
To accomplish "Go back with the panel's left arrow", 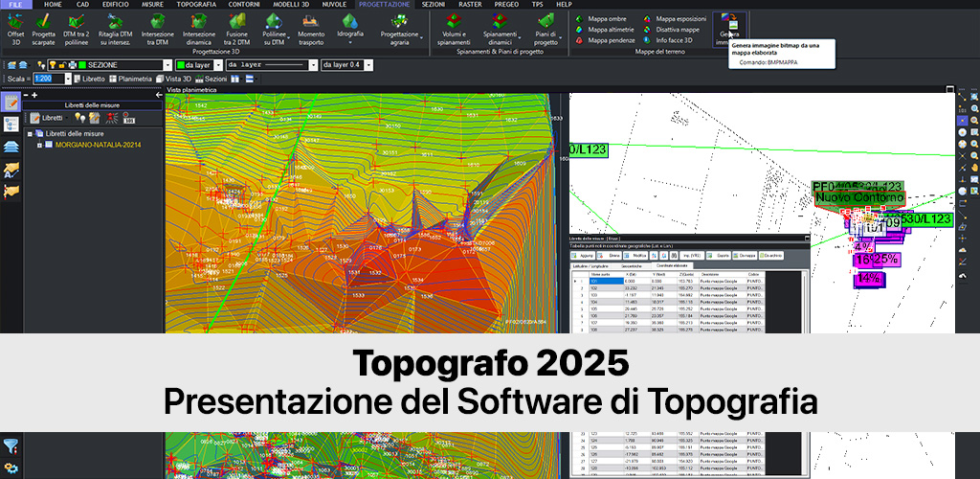I will pos(159,95).
